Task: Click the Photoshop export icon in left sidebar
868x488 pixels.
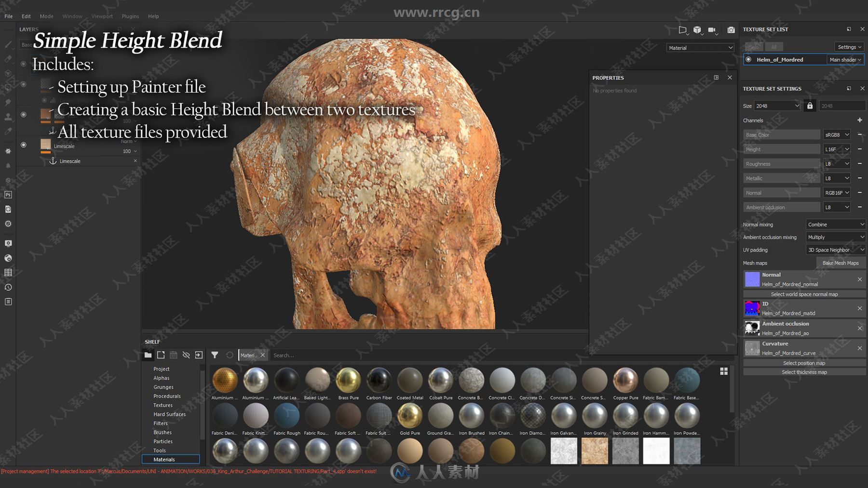Action: (8, 195)
